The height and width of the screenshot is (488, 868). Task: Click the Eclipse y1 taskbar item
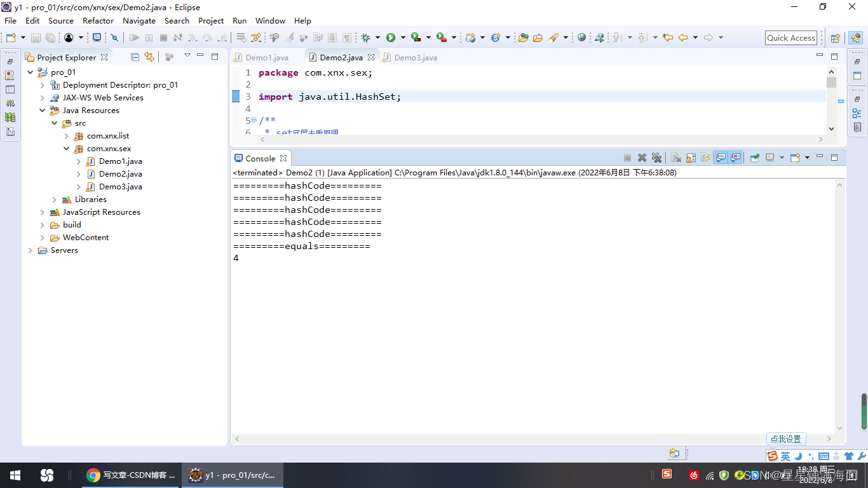click(x=233, y=475)
